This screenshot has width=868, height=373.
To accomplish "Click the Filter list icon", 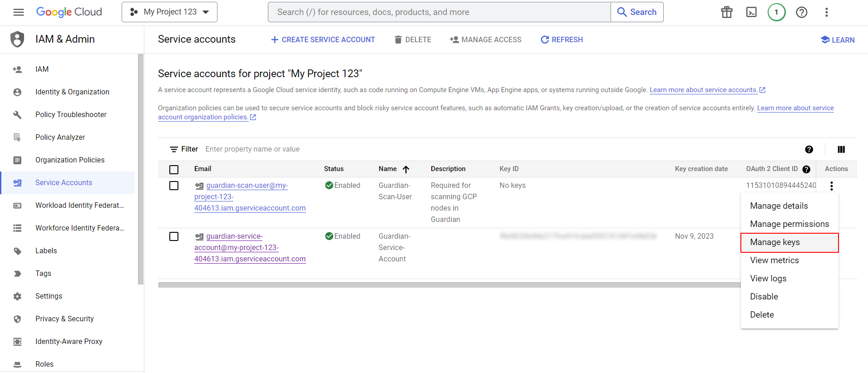I will pos(173,149).
